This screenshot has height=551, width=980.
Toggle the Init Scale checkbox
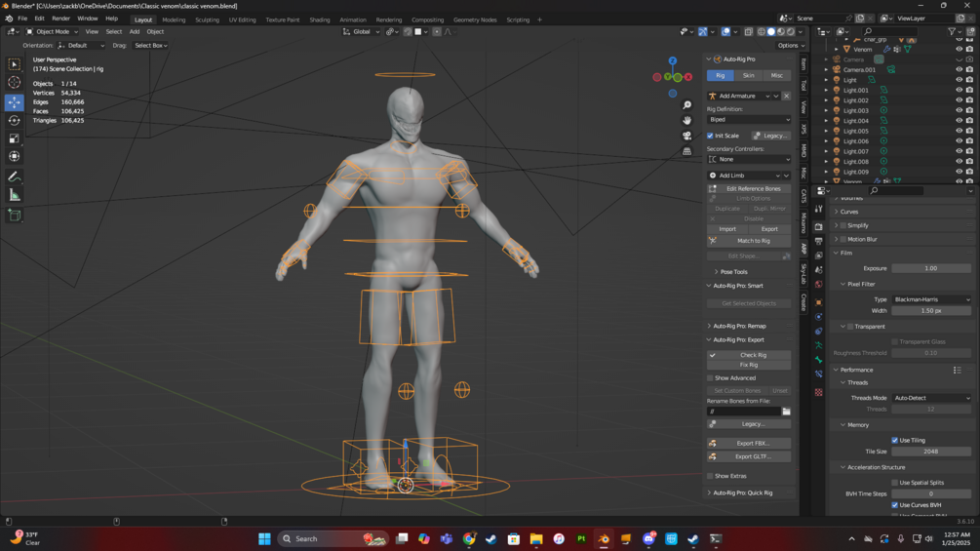(x=710, y=136)
